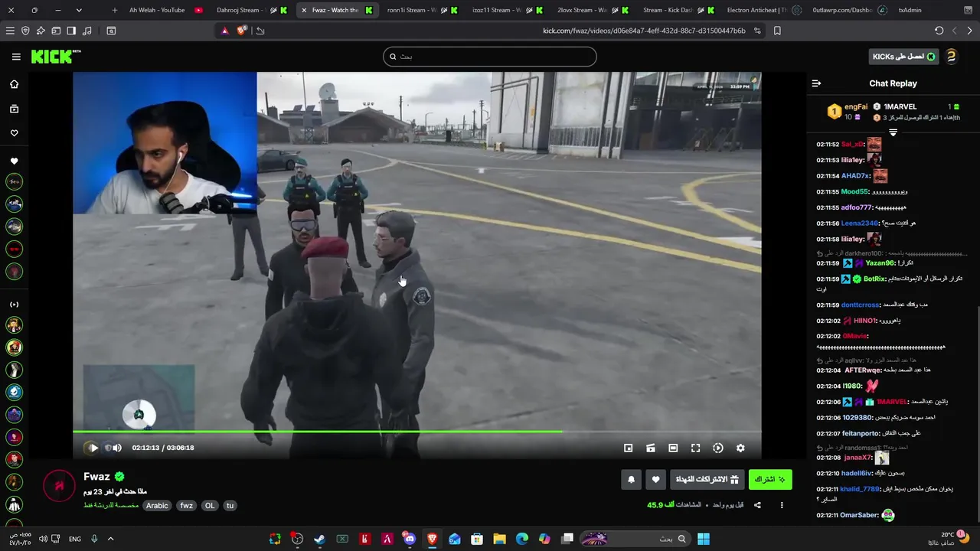The image size is (980, 551).
Task: Select the tu tag
Action: coord(230,505)
